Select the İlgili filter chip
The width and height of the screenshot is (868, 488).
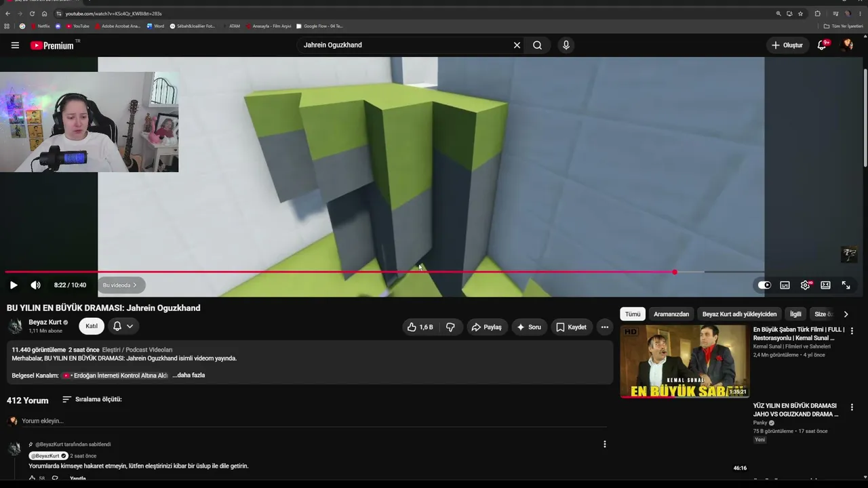click(795, 314)
